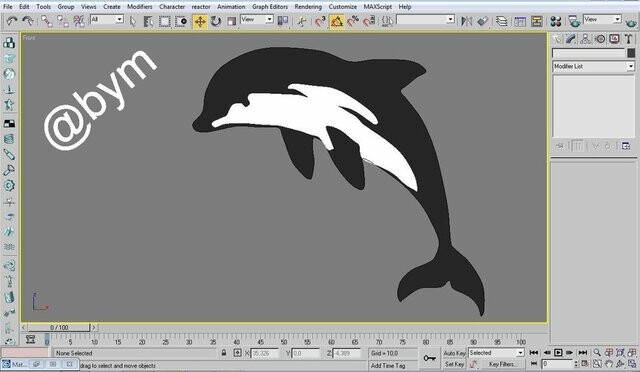Select the Select and Rotate tool
The width and height of the screenshot is (640, 372).
pyautogui.click(x=216, y=21)
